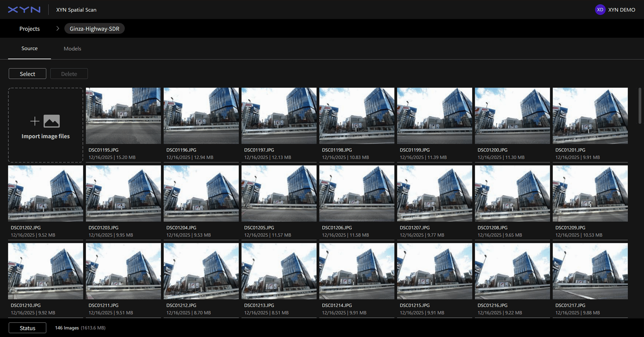The width and height of the screenshot is (644, 337).
Task: Select thumbnail DSC01195.JPG
Action: click(x=123, y=116)
